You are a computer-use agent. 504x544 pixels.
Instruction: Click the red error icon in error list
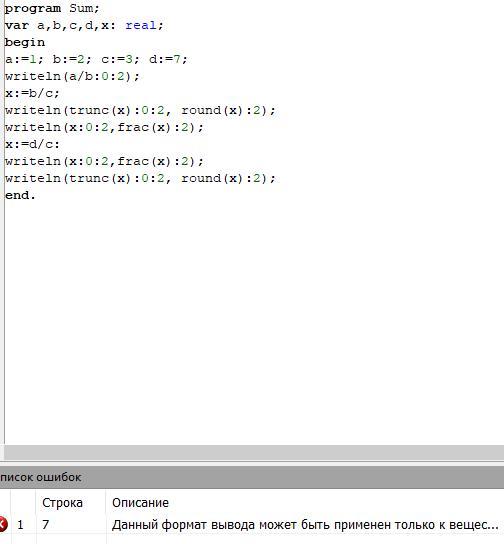(x=3, y=524)
